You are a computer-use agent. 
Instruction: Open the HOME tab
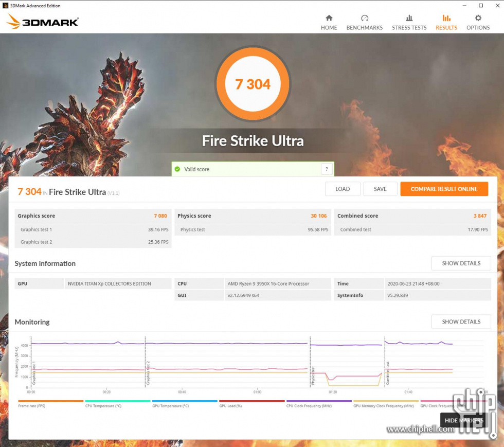329,23
